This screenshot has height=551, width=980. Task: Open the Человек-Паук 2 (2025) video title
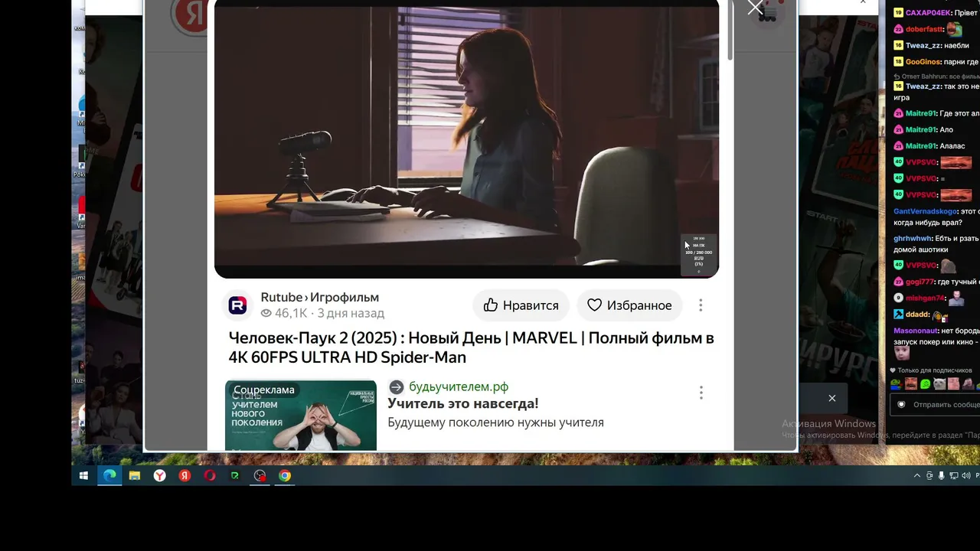pyautogui.click(x=471, y=347)
